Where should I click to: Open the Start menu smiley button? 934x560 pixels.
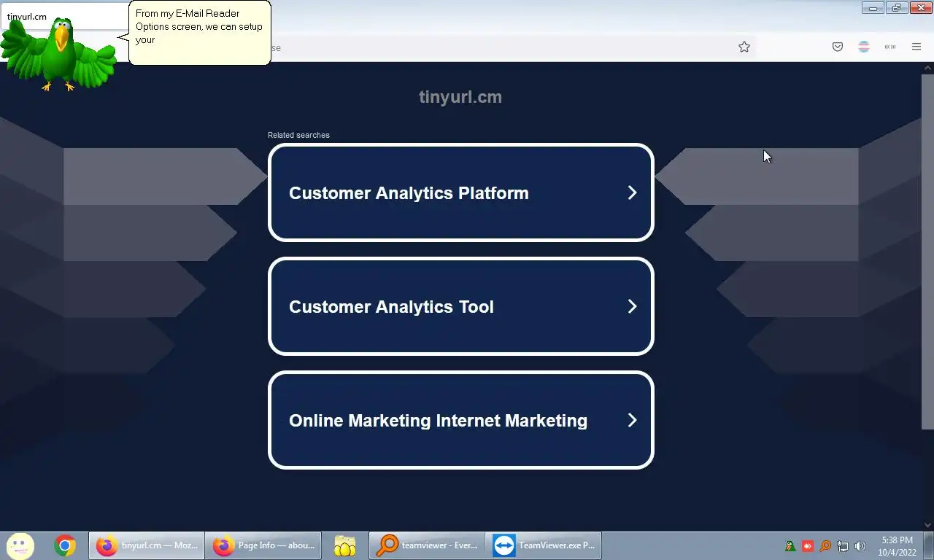[20, 545]
